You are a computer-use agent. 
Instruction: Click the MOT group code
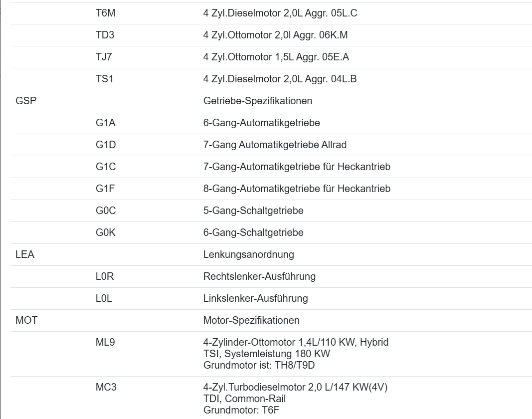click(x=26, y=321)
